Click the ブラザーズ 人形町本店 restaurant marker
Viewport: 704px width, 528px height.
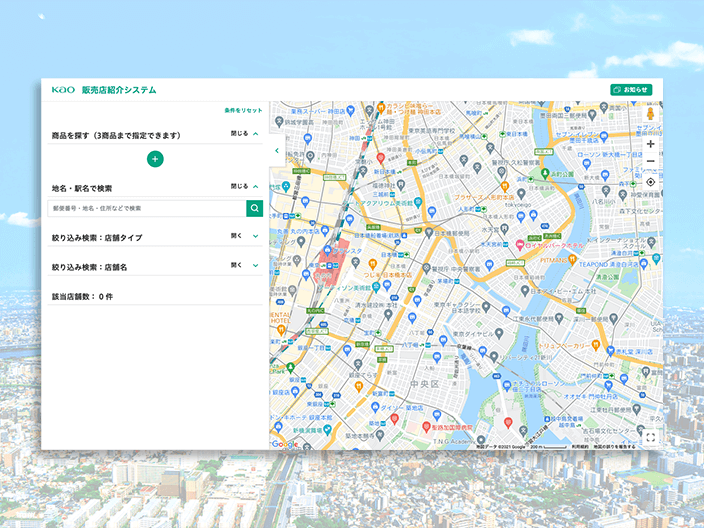[x=505, y=186]
